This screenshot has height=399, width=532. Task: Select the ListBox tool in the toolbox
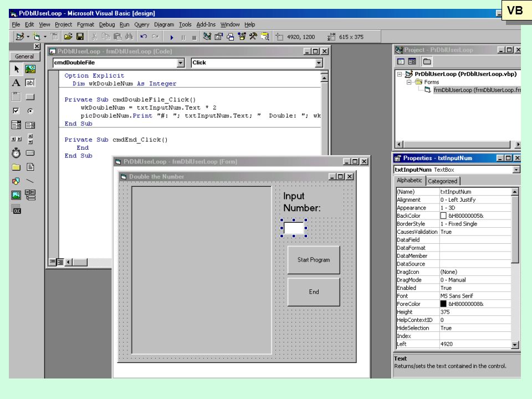[30, 125]
